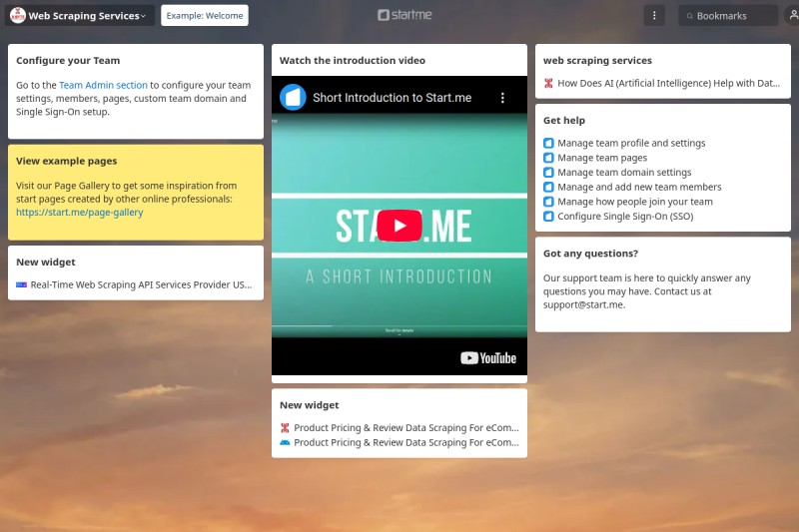799x532 pixels.
Task: Open How Does AI Help with Data bookmark
Action: coord(668,83)
